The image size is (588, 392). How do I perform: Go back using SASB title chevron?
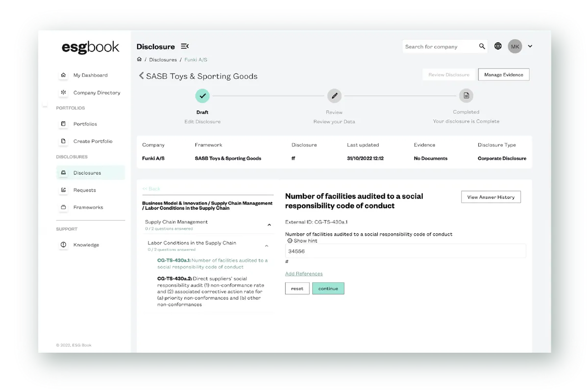coord(141,76)
